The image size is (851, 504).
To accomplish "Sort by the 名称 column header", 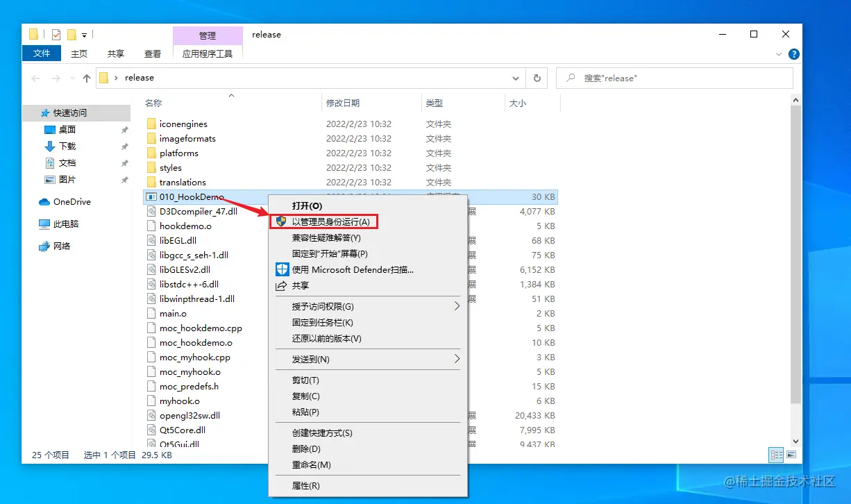I will pos(153,103).
